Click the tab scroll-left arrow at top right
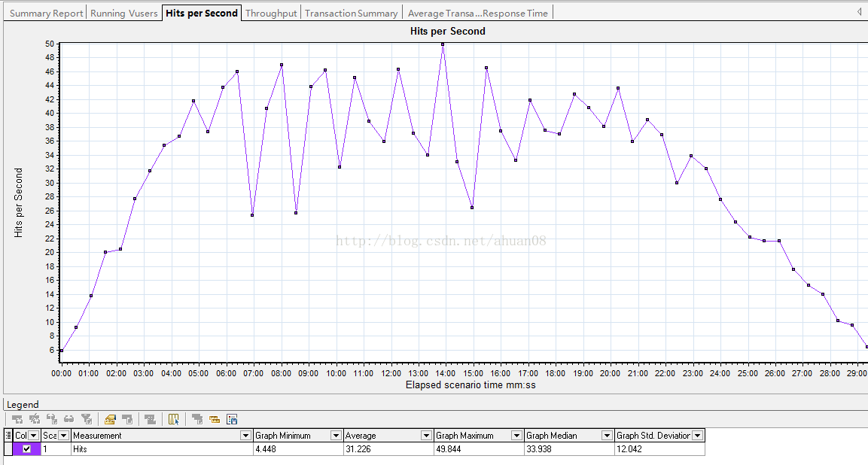868x465 pixels. point(859,11)
